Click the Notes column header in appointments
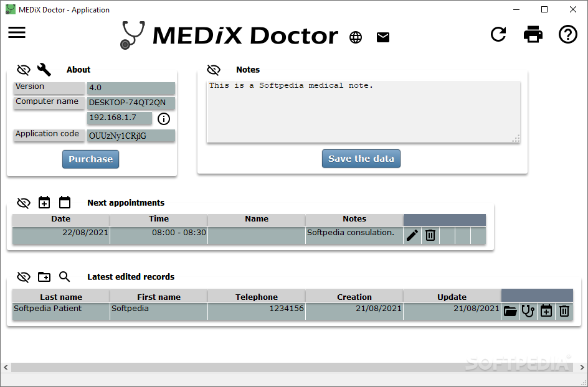The width and height of the screenshot is (588, 387). [x=354, y=219]
